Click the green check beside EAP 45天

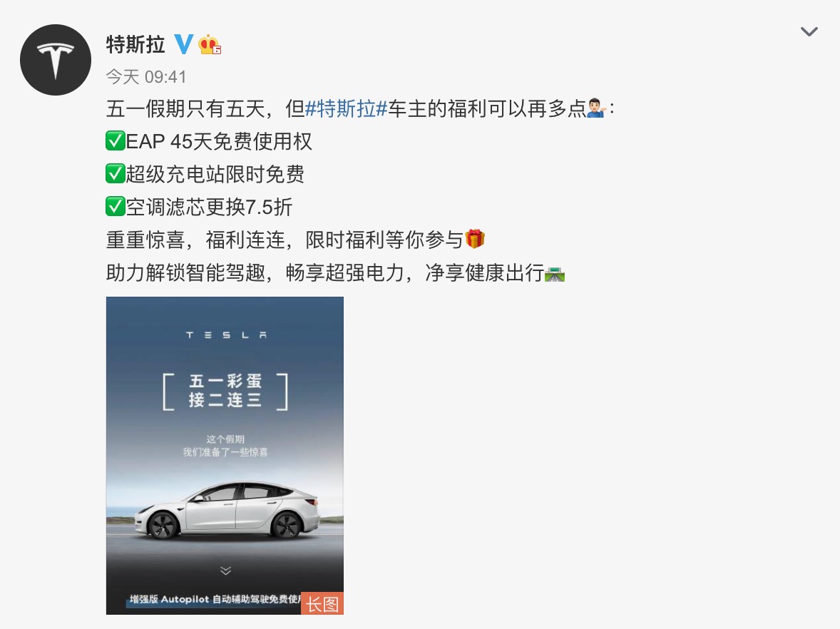click(x=116, y=141)
